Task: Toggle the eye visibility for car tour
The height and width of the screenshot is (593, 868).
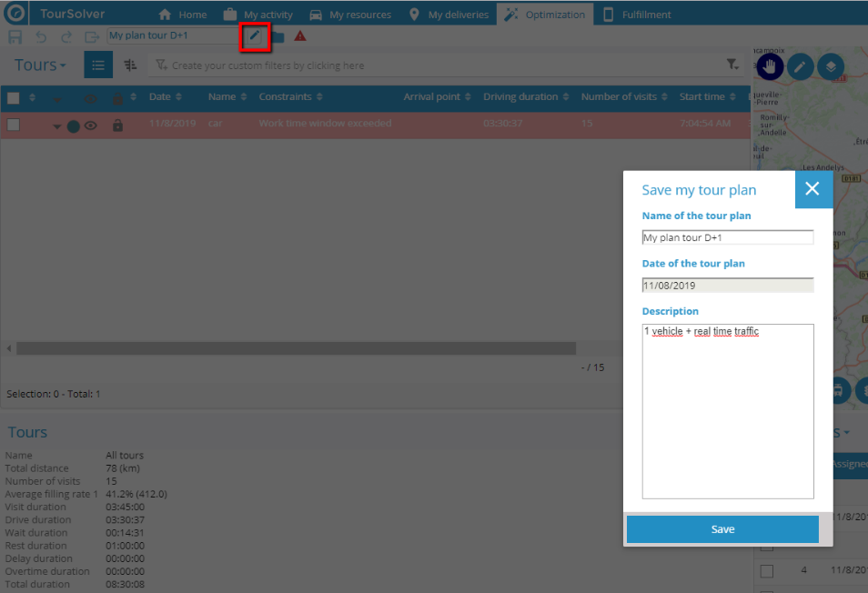Action: (x=90, y=126)
